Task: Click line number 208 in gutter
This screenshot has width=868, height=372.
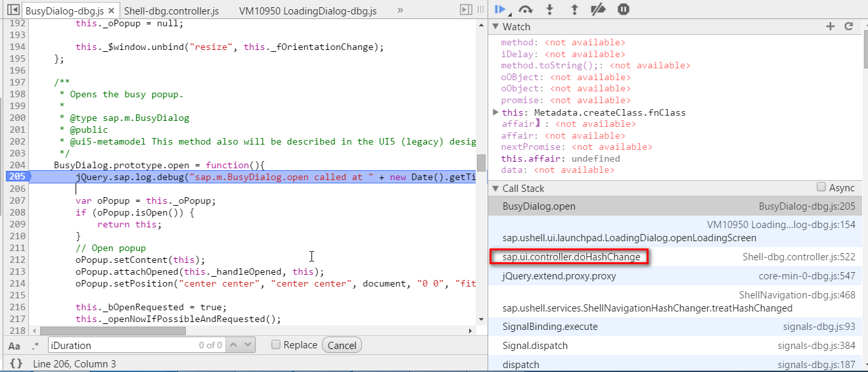Action: (17, 212)
